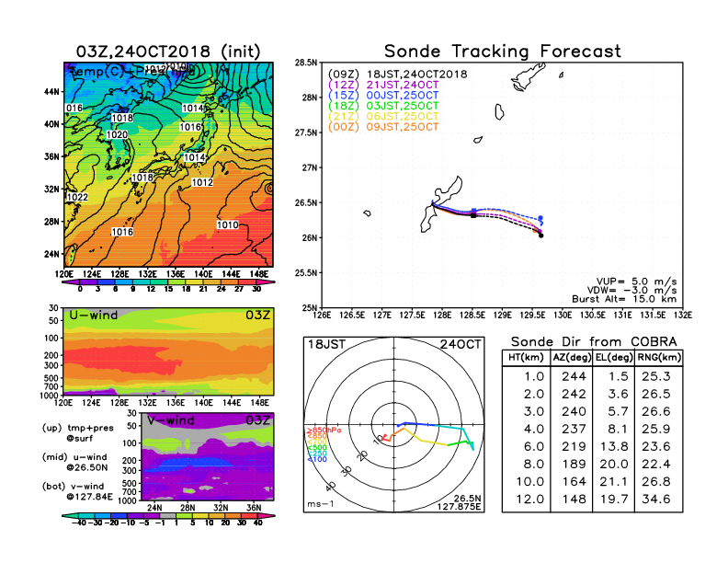728x563 pixels.
Task: Click the "25.5N" latitude tick on tracking map
Action: (x=306, y=273)
